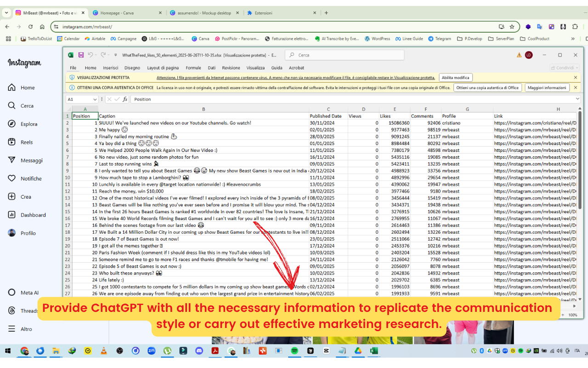Click the Abilita modifica button
The height and width of the screenshot is (368, 588).
coord(456,78)
